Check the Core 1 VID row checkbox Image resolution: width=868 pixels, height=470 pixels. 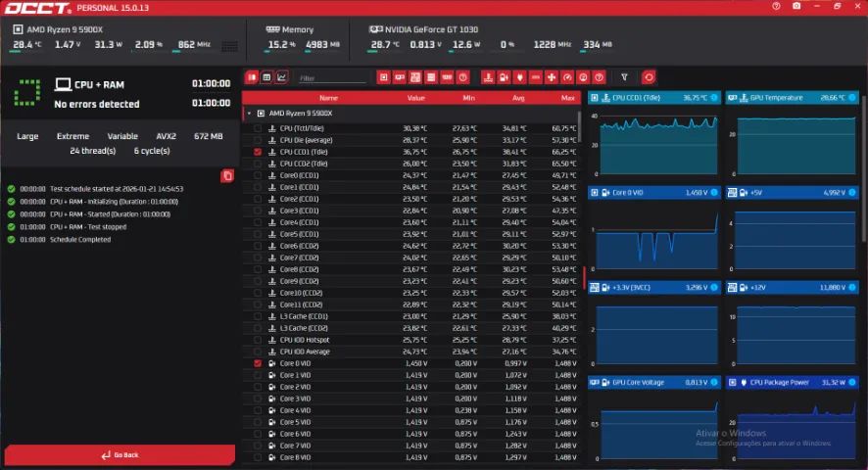258,375
